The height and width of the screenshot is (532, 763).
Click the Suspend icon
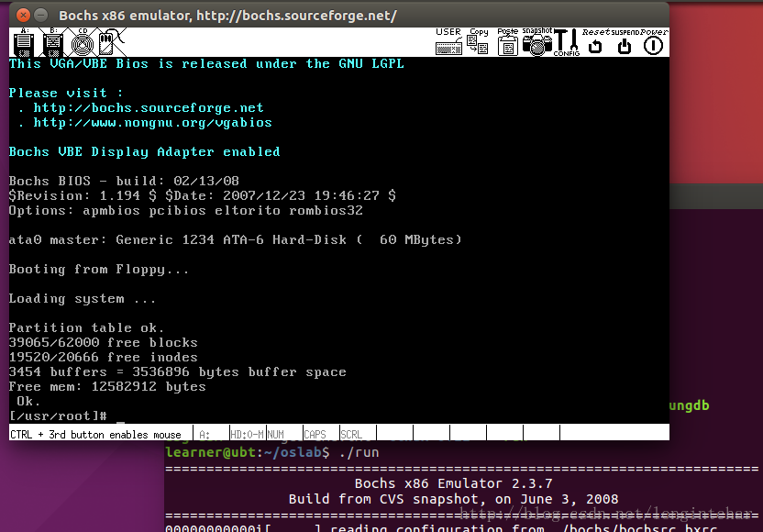(x=625, y=42)
